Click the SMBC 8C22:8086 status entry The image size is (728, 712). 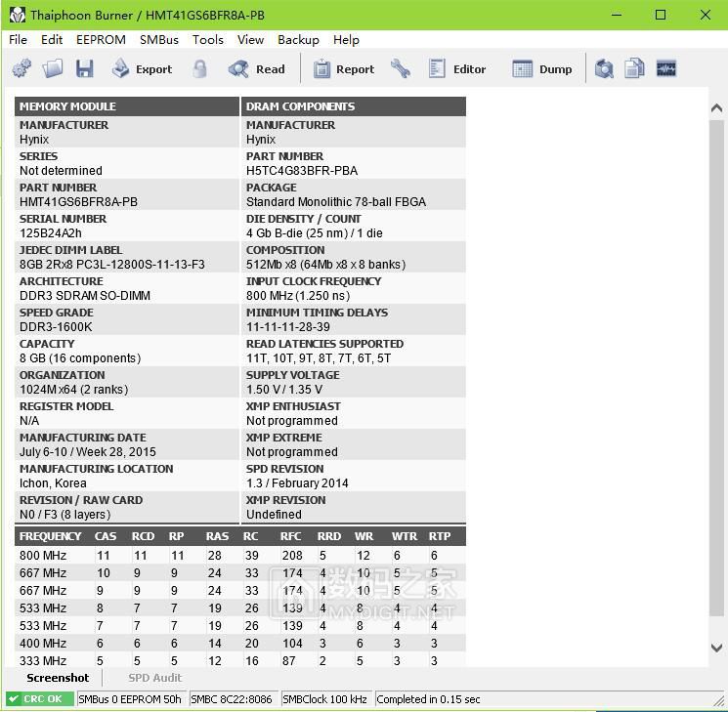click(232, 699)
